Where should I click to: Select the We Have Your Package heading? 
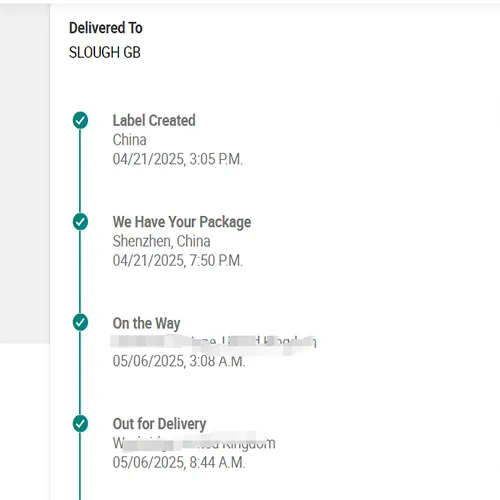click(x=182, y=222)
